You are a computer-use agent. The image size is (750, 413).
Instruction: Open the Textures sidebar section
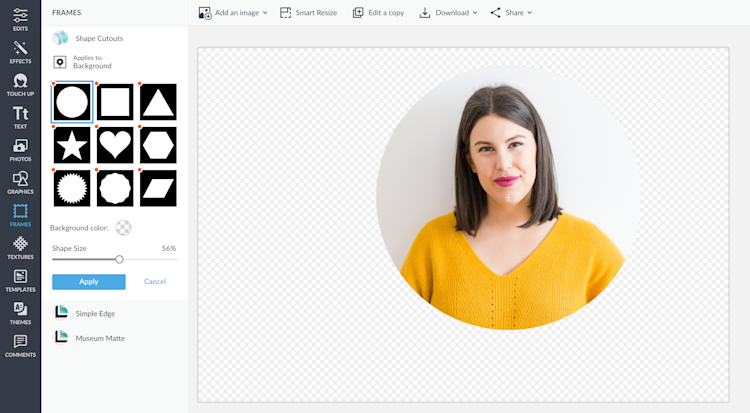tap(20, 247)
